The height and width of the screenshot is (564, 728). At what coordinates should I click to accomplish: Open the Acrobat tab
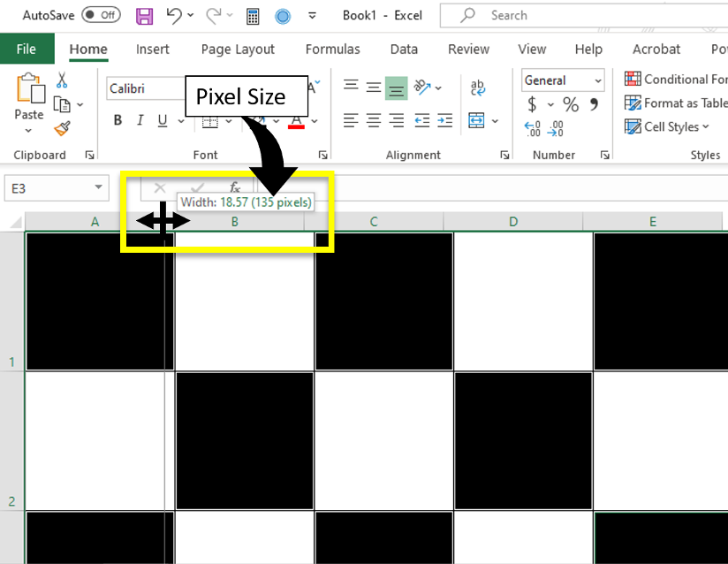656,50
